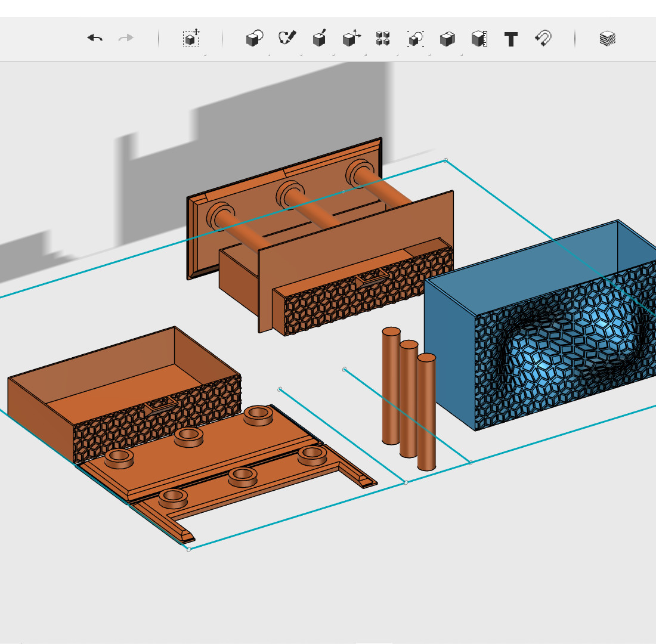Image resolution: width=656 pixels, height=644 pixels.
Task: Open the Primitives shapes tool
Action: [255, 38]
